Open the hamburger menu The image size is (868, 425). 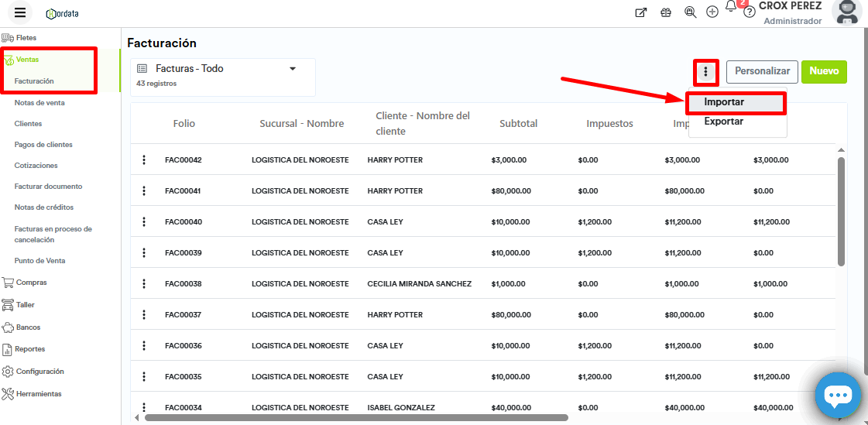point(20,12)
